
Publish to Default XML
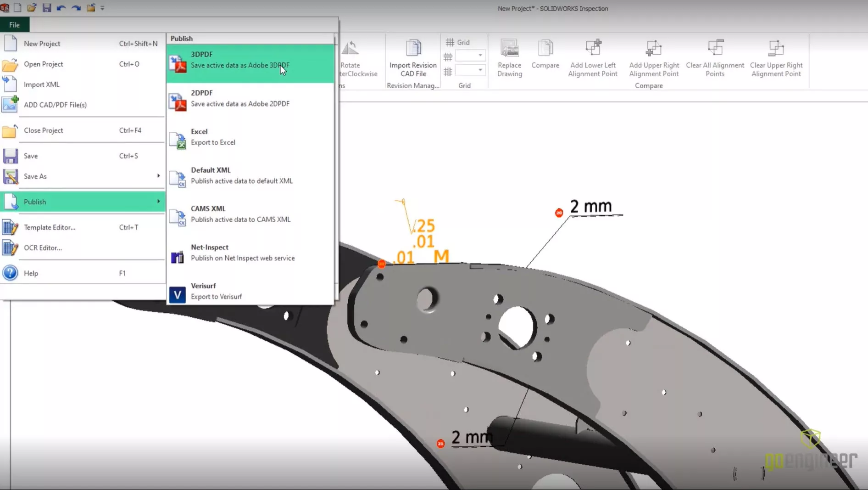[x=250, y=179]
